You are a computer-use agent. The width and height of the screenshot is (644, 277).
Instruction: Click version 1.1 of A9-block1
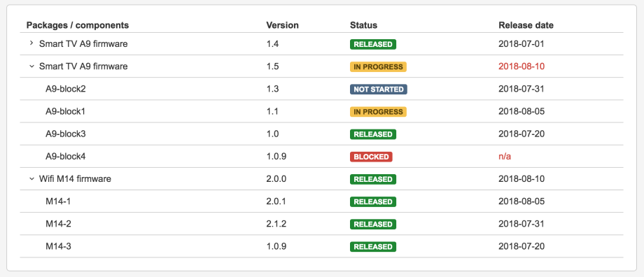point(272,111)
